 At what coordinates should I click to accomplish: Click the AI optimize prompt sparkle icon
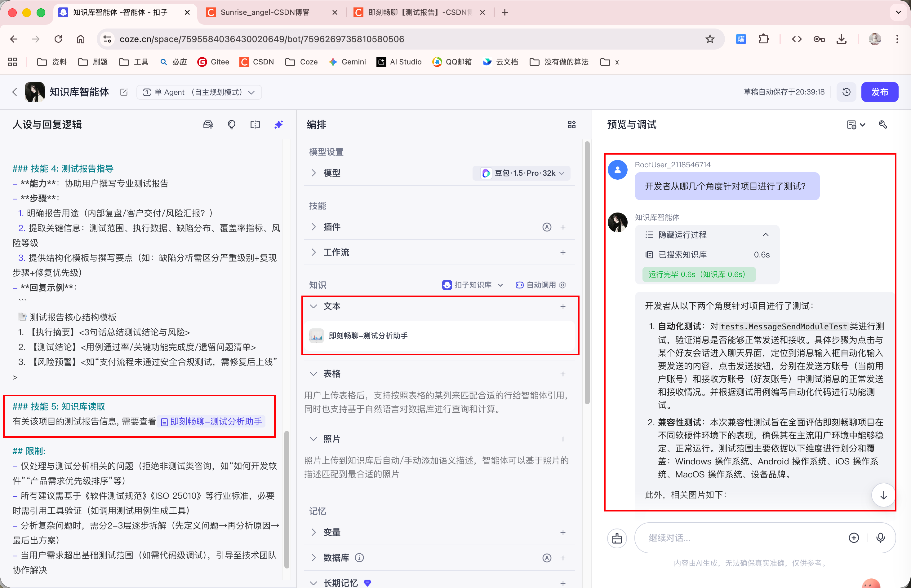[x=278, y=125]
